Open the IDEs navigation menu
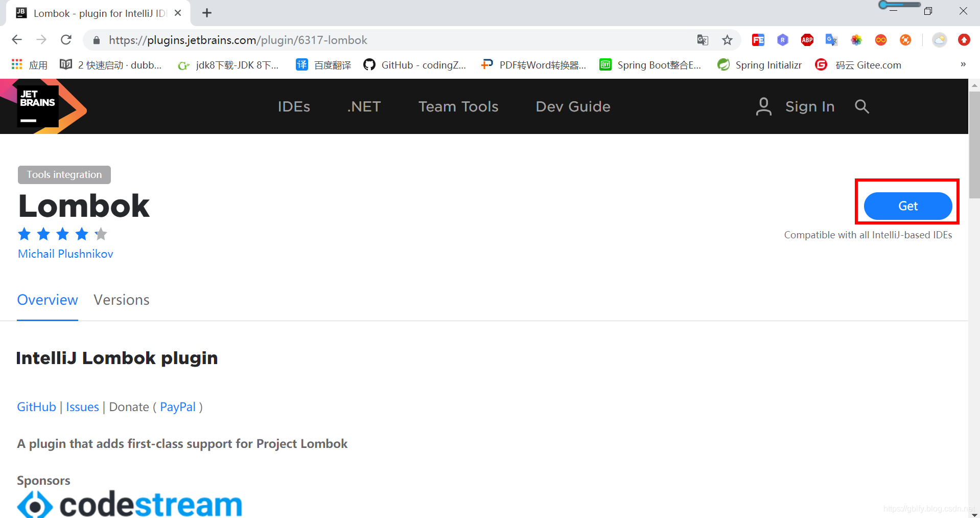Viewport: 980px width, 518px height. point(294,106)
